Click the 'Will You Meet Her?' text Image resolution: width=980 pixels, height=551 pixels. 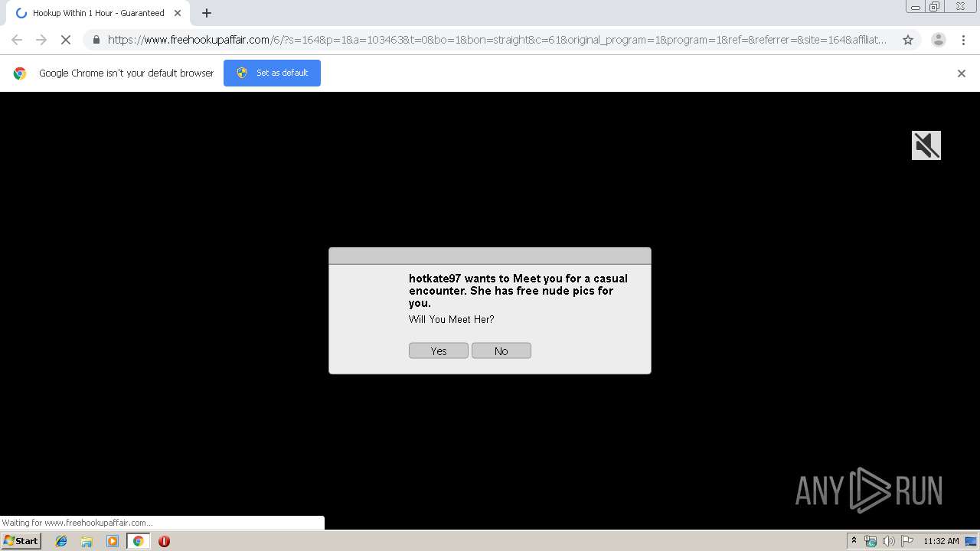452,319
